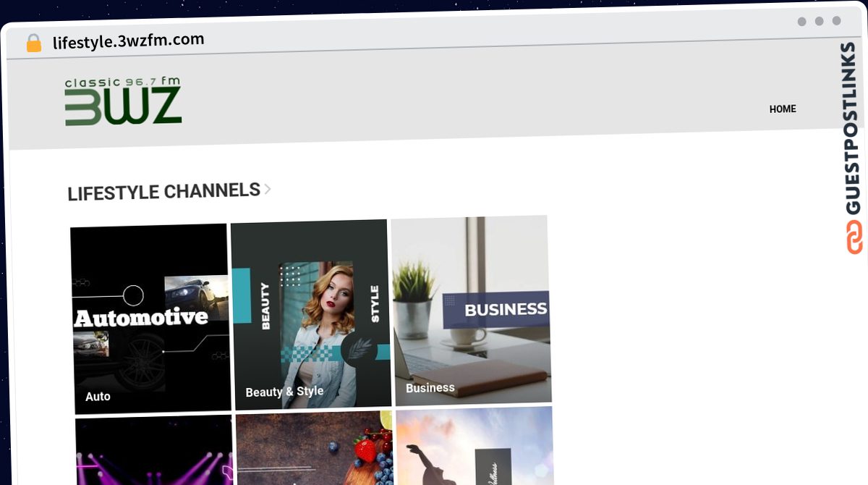The height and width of the screenshot is (485, 868).
Task: Click the padlock icon beside the URL
Action: [34, 43]
